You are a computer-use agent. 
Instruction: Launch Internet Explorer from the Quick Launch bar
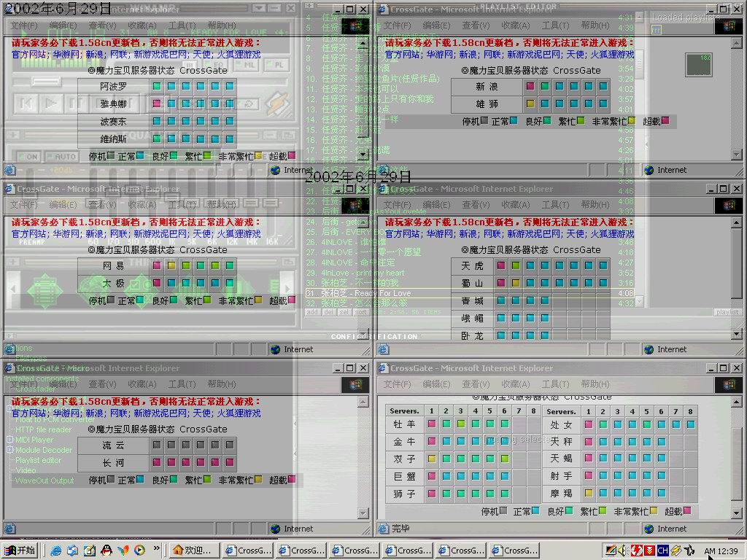tap(56, 551)
